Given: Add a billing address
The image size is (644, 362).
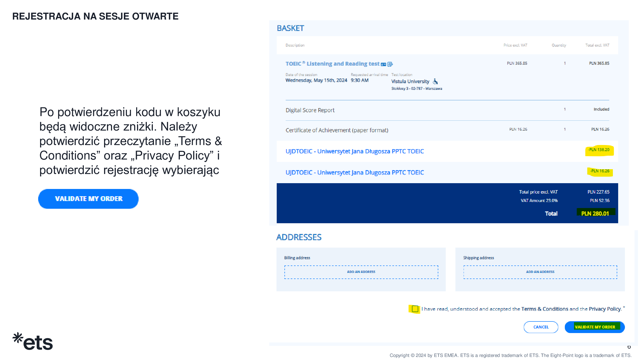Looking at the screenshot, I should (x=361, y=272).
